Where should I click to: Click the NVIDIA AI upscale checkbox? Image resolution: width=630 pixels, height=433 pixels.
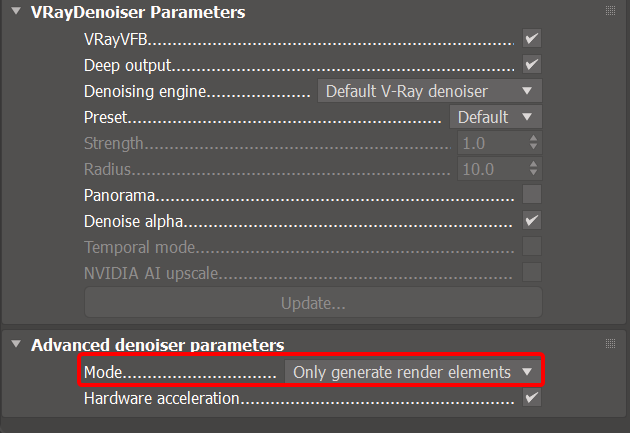532,272
